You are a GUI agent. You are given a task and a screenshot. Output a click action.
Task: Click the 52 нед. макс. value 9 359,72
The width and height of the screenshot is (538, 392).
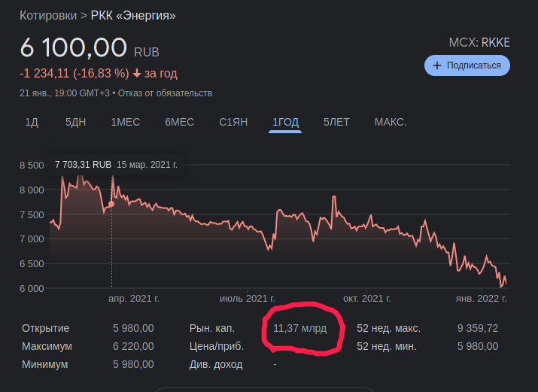pos(478,328)
